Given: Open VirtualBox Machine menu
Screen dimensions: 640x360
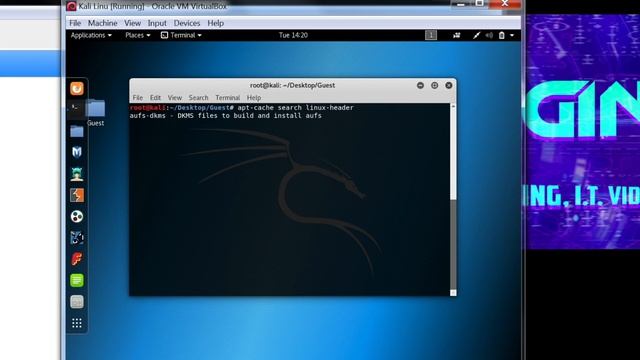Looking at the screenshot, I should coord(102,23).
